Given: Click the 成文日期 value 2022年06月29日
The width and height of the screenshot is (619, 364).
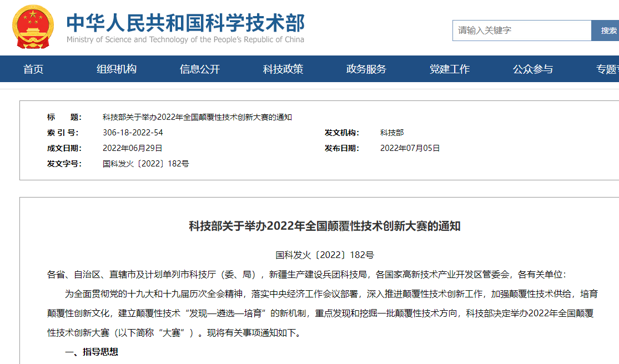Looking at the screenshot, I should click(x=133, y=148).
